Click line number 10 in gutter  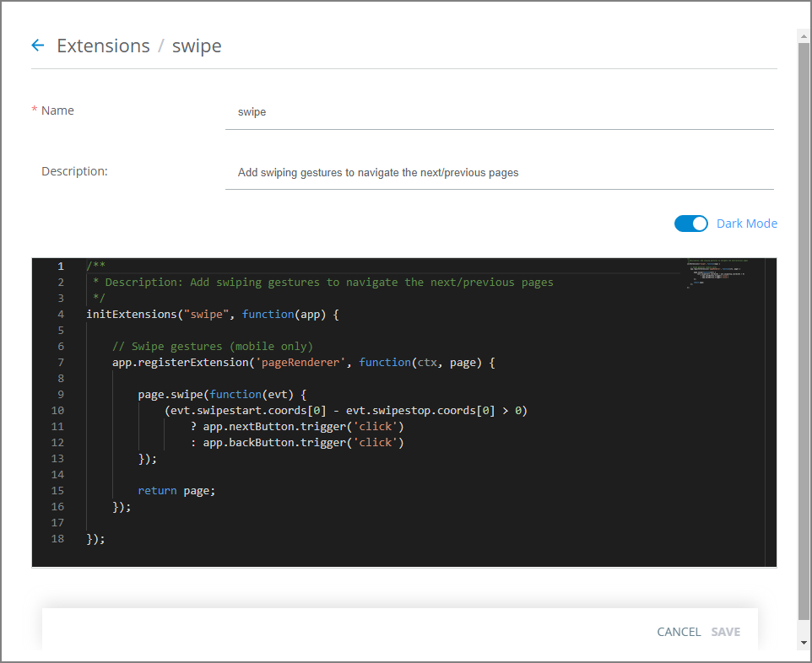click(57, 411)
